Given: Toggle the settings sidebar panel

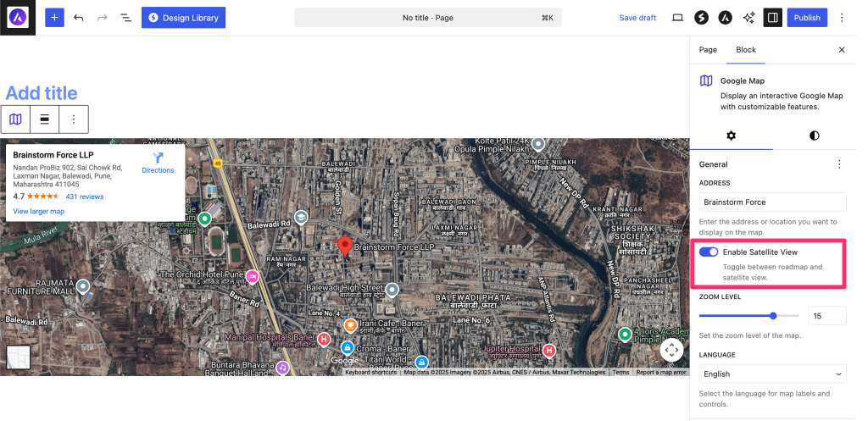Looking at the screenshot, I should pos(772,17).
